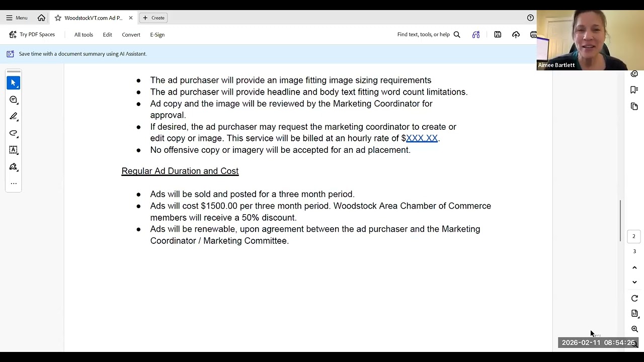644x362 pixels.
Task: Click the total page count 3
Action: pyautogui.click(x=634, y=251)
